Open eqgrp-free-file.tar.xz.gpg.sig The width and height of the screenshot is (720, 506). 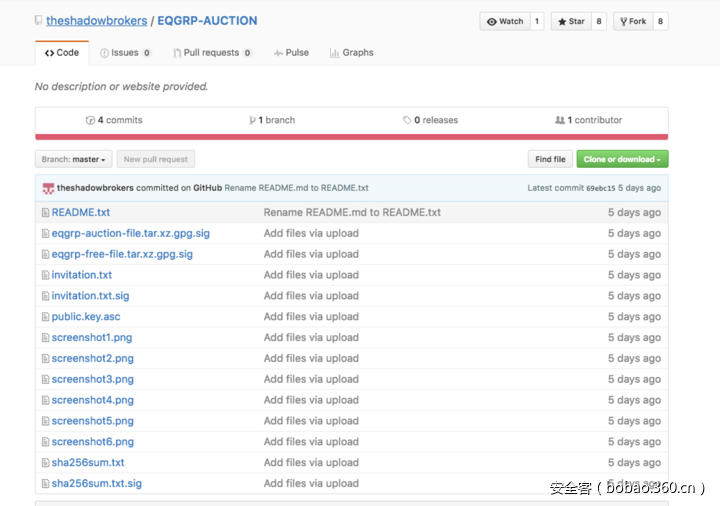coord(122,254)
